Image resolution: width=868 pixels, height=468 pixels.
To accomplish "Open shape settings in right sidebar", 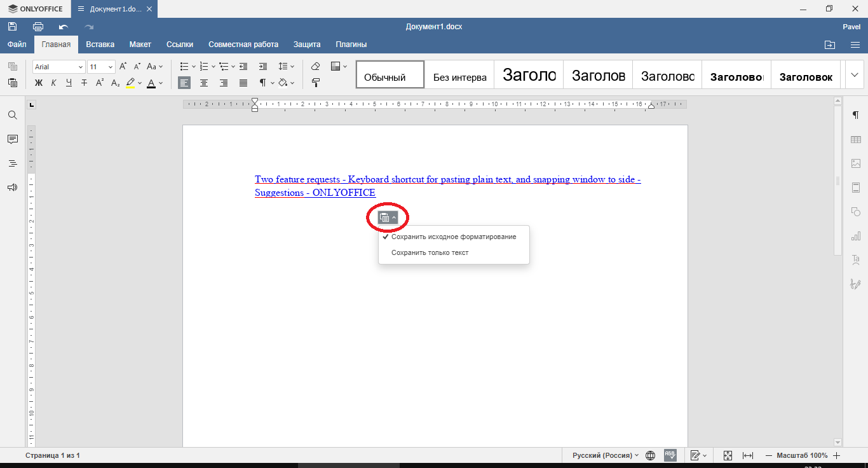I will pos(856,212).
